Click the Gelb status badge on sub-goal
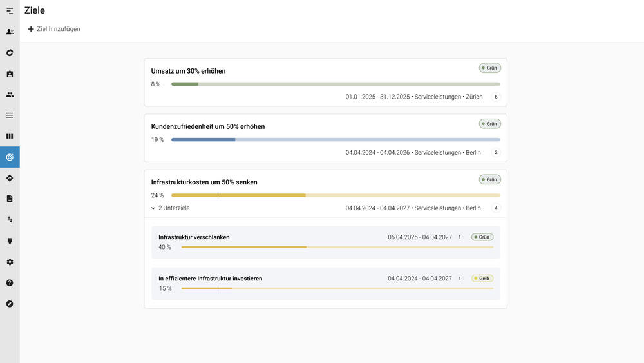The height and width of the screenshot is (363, 644). [x=482, y=279]
